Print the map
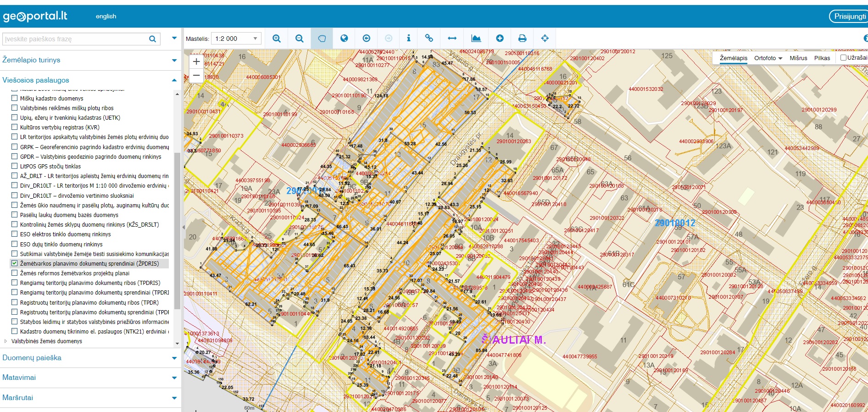868x412 pixels. pos(522,39)
